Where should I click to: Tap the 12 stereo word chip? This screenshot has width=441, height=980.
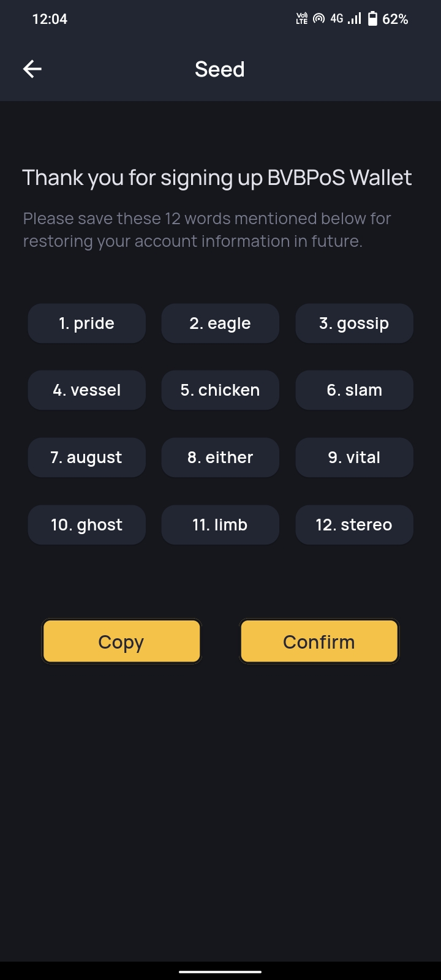click(354, 525)
